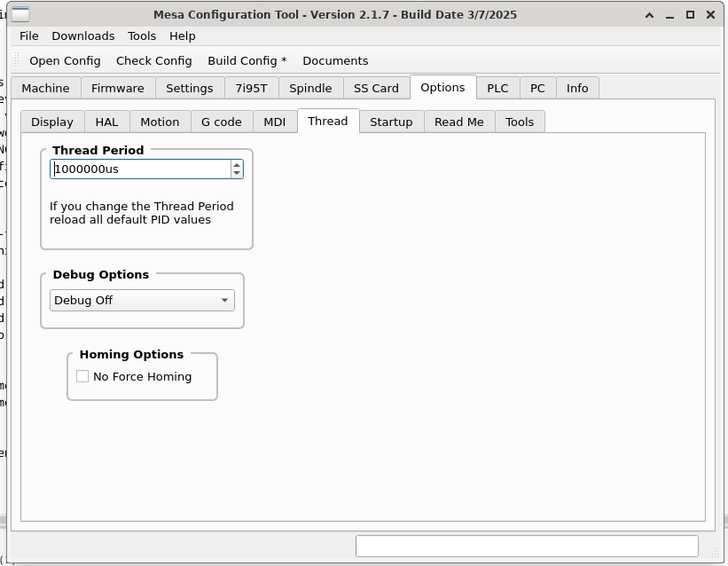
Task: Switch to the Firmware tab
Action: (x=117, y=89)
